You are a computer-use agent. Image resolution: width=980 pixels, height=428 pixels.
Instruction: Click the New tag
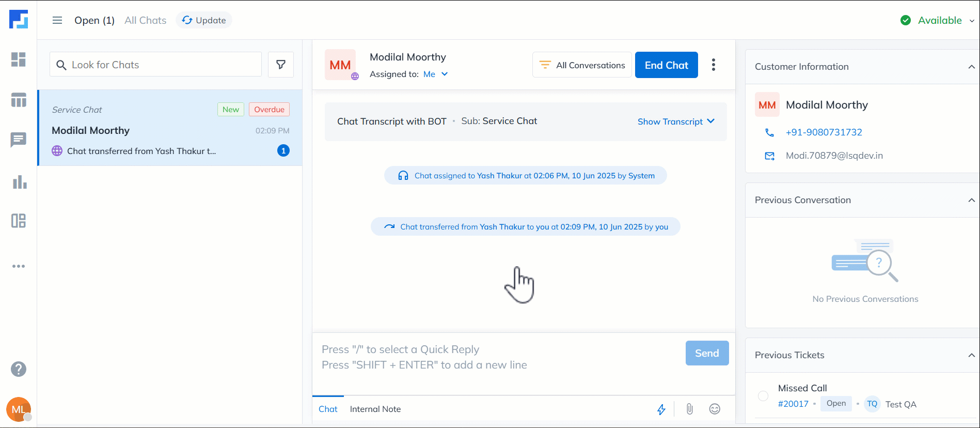(231, 110)
